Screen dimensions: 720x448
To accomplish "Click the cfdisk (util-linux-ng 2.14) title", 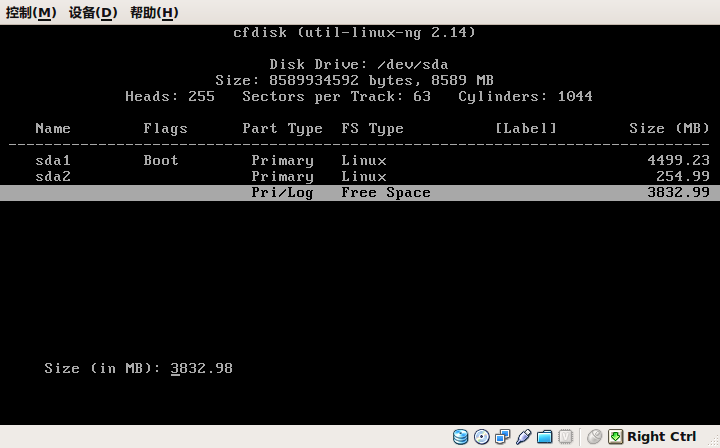I will (x=354, y=32).
